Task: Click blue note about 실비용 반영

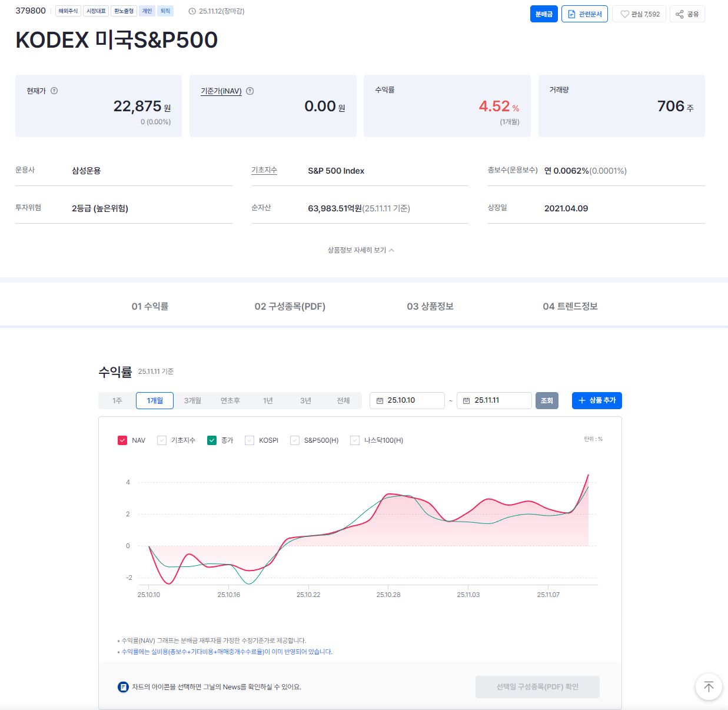Action: point(227,652)
